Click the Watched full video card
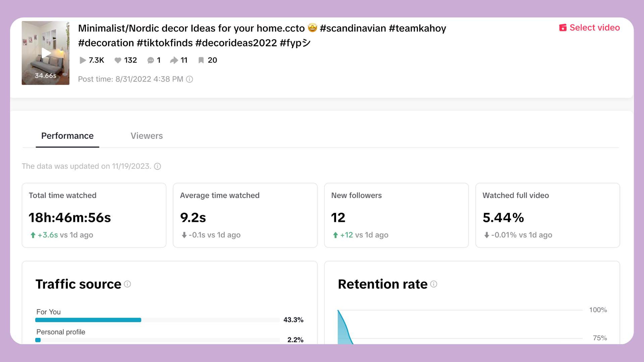 (547, 215)
